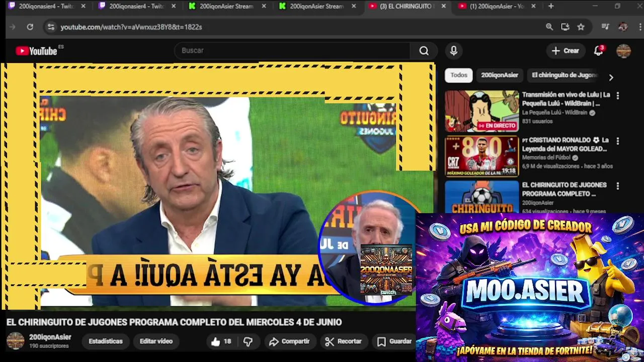Close the (1) 200iqonAsier YouTube tab

(533, 6)
